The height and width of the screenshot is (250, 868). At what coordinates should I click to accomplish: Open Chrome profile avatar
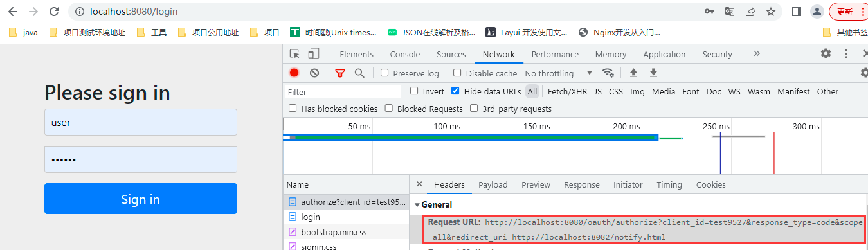tap(817, 12)
